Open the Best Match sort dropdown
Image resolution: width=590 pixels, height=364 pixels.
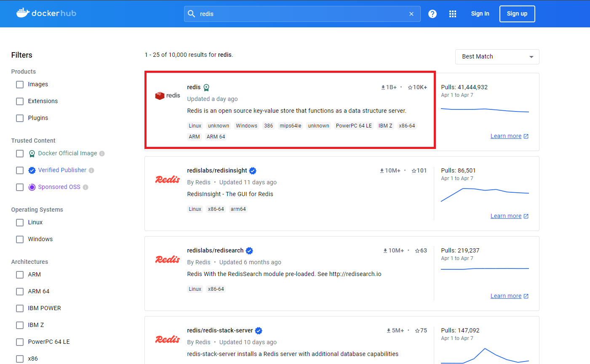click(x=497, y=57)
